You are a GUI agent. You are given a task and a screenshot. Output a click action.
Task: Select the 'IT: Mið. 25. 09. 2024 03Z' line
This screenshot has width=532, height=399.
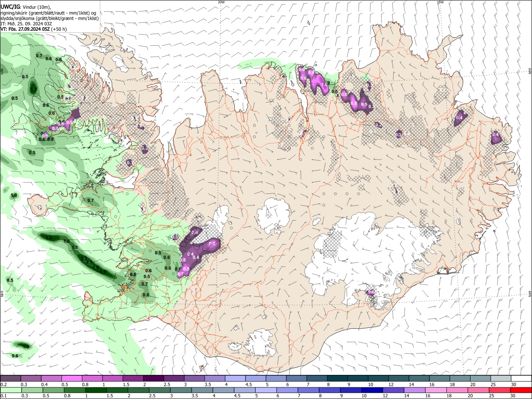point(27,24)
